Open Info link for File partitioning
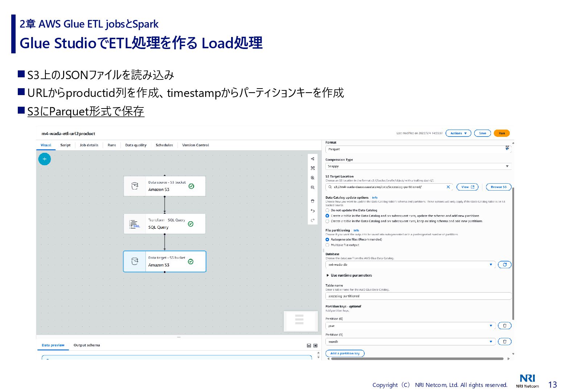The image size is (566, 392). pyautogui.click(x=356, y=230)
